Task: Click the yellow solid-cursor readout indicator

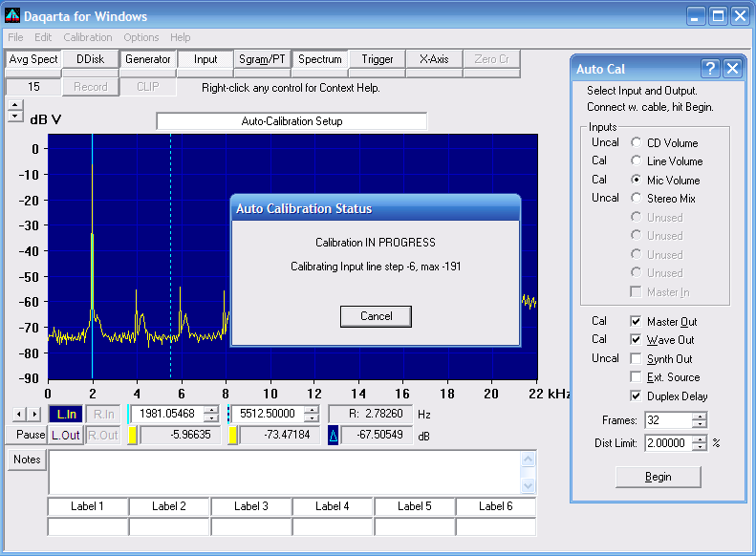Action: (x=132, y=436)
